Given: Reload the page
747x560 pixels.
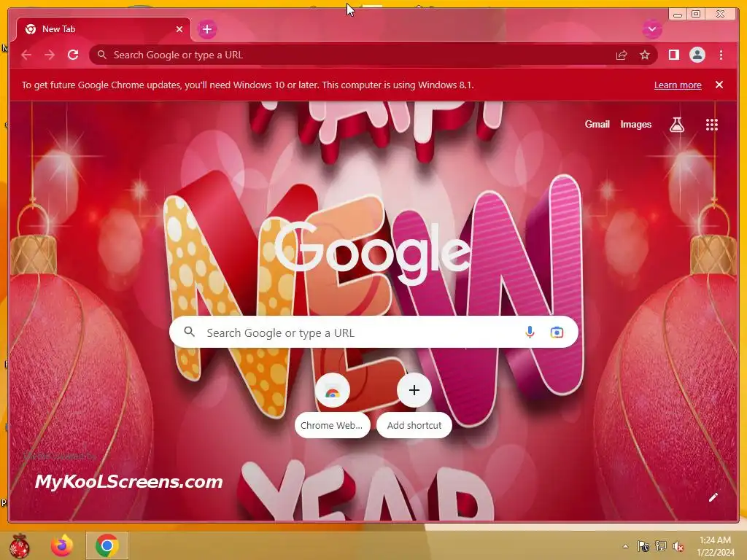Looking at the screenshot, I should pyautogui.click(x=73, y=55).
